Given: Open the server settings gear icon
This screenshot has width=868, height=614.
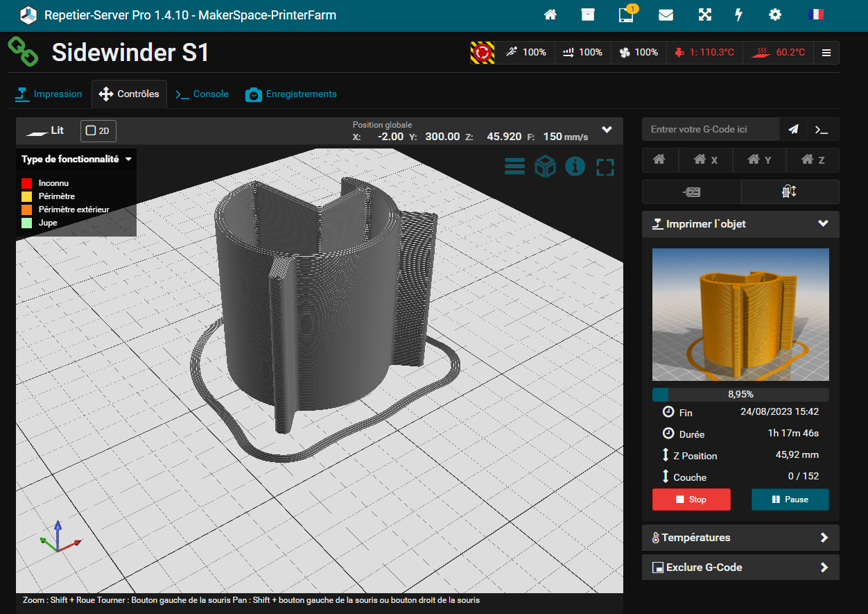Looking at the screenshot, I should (x=774, y=14).
